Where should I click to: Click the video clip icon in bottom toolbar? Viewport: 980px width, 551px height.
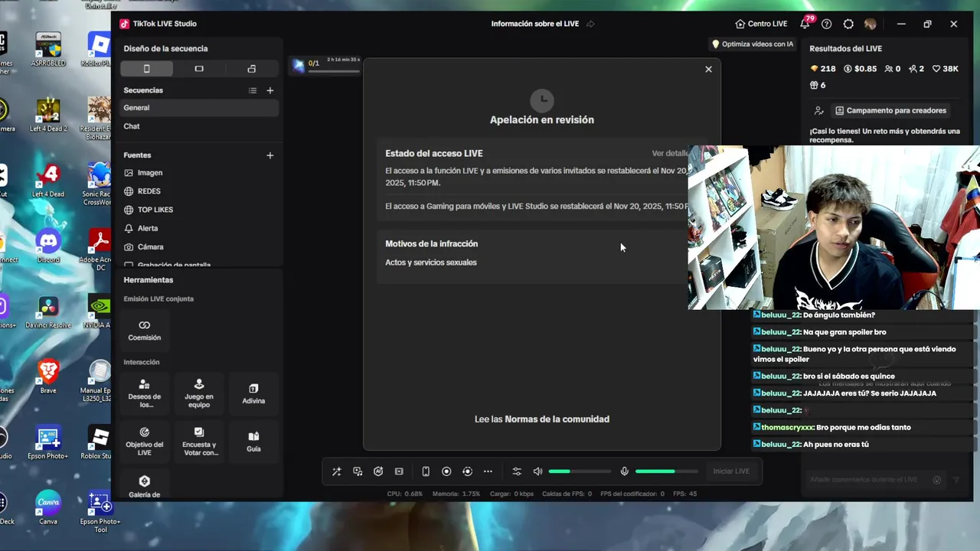[399, 471]
